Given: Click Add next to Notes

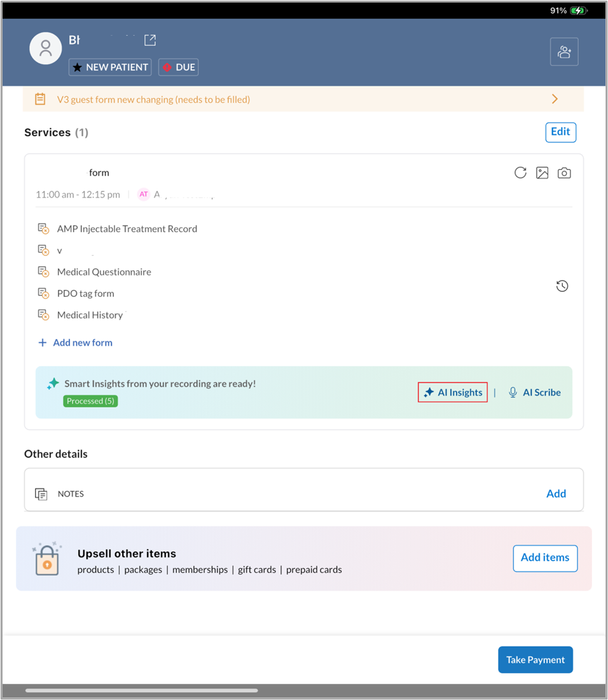Looking at the screenshot, I should [x=556, y=493].
